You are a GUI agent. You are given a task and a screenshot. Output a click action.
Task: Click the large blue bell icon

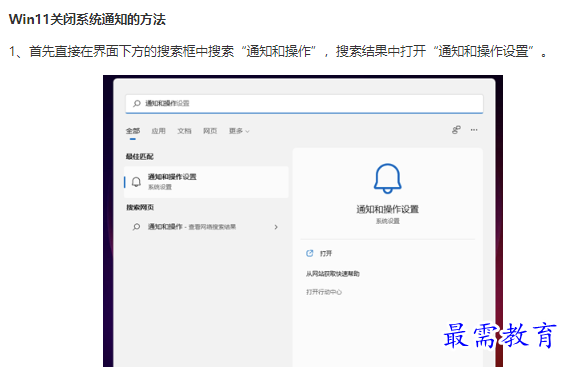coord(387,178)
